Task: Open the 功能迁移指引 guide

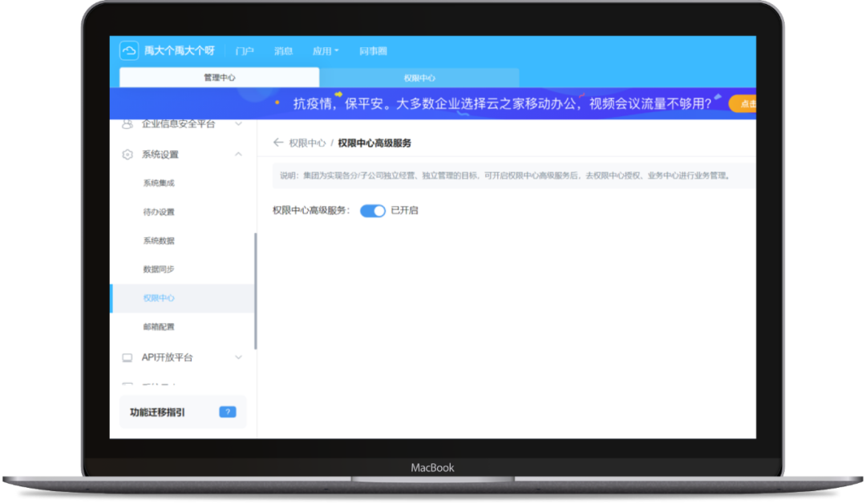Action: (183, 412)
